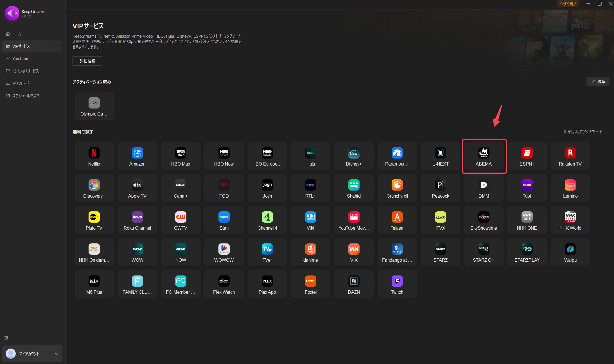Open the ABEMA service tile
The image size is (614, 364).
pos(484,156)
